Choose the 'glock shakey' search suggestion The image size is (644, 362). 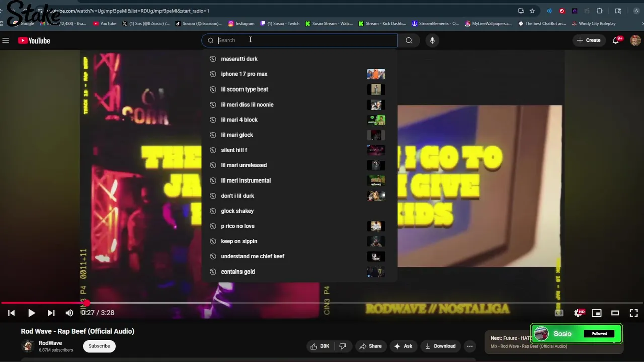(x=299, y=211)
